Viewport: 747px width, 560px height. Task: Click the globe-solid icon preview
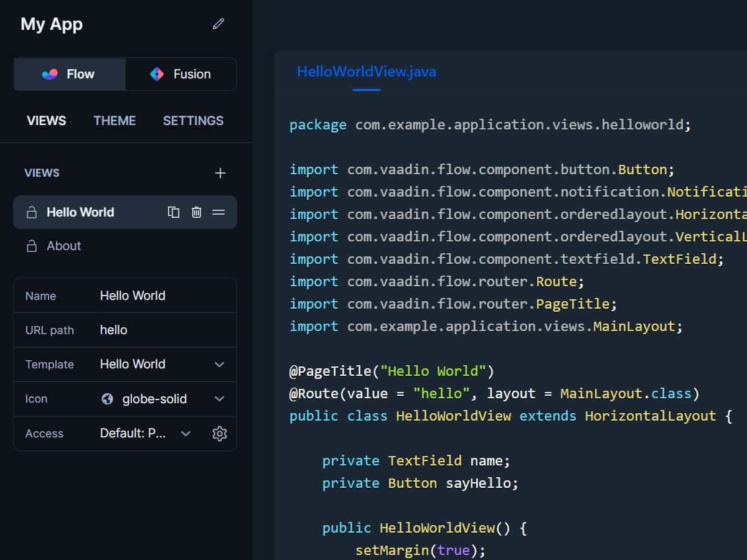[107, 399]
